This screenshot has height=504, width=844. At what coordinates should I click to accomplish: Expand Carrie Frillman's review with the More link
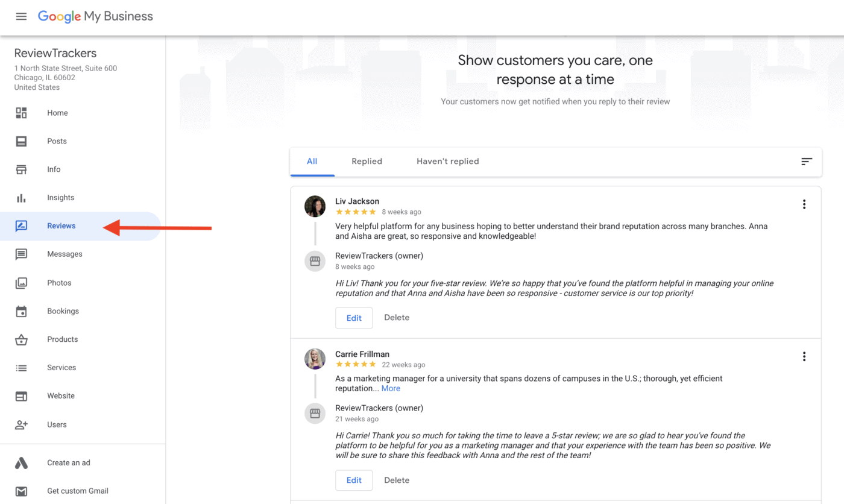390,388
